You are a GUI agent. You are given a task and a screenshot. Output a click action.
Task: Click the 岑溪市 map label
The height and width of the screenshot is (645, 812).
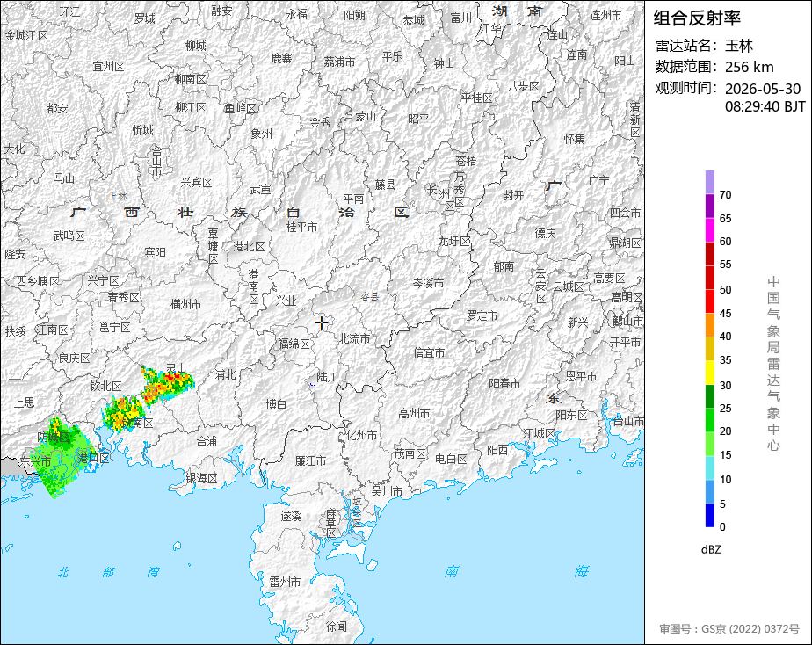[428, 283]
